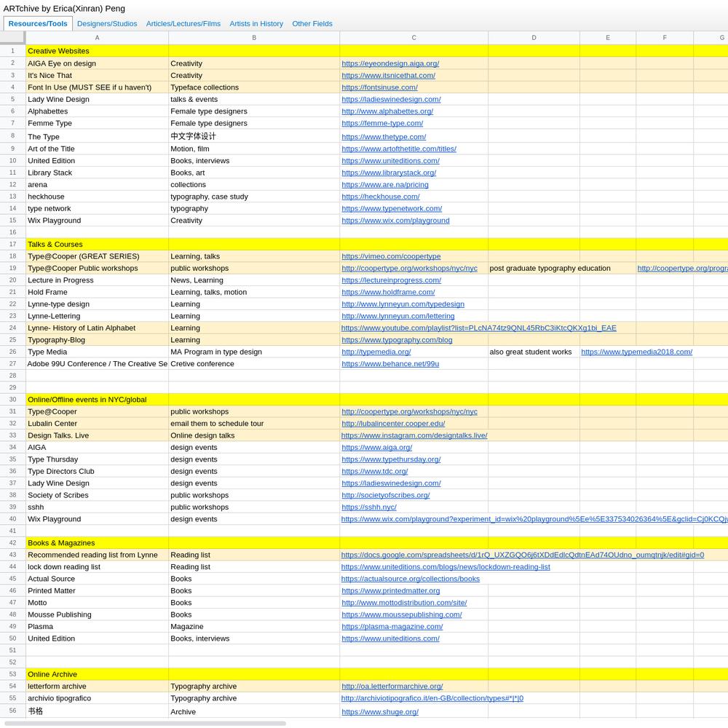
Task: Select column C header
Action: tap(414, 38)
